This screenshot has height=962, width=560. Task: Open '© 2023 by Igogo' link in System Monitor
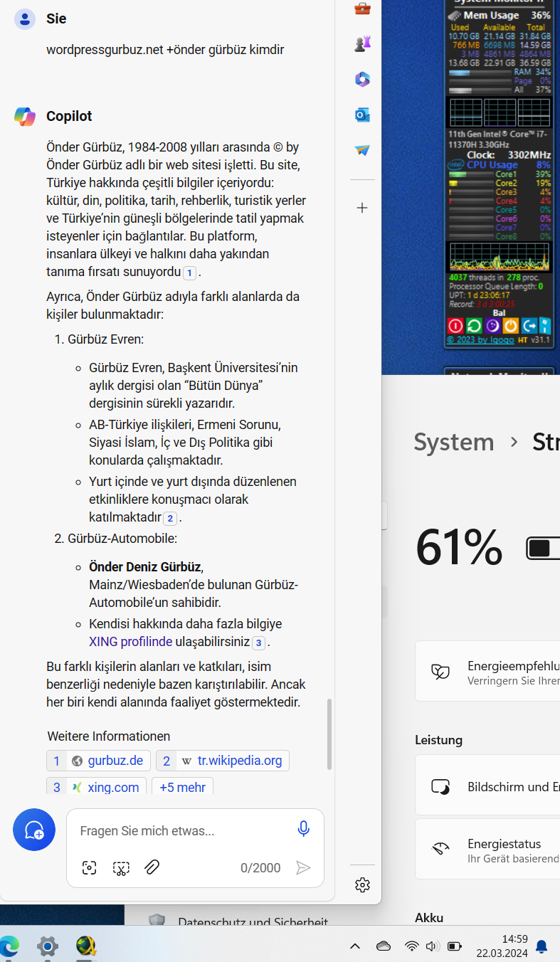click(x=482, y=339)
